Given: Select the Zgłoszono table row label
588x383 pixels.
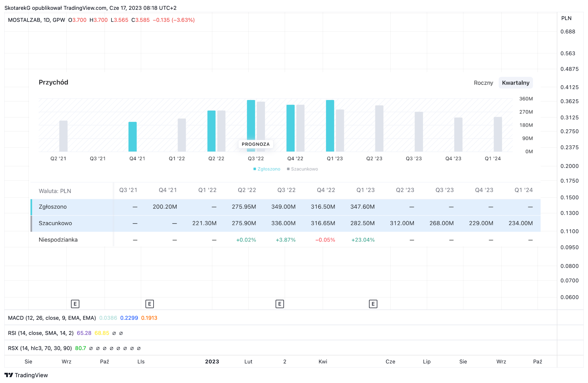Looking at the screenshot, I should pos(53,207).
